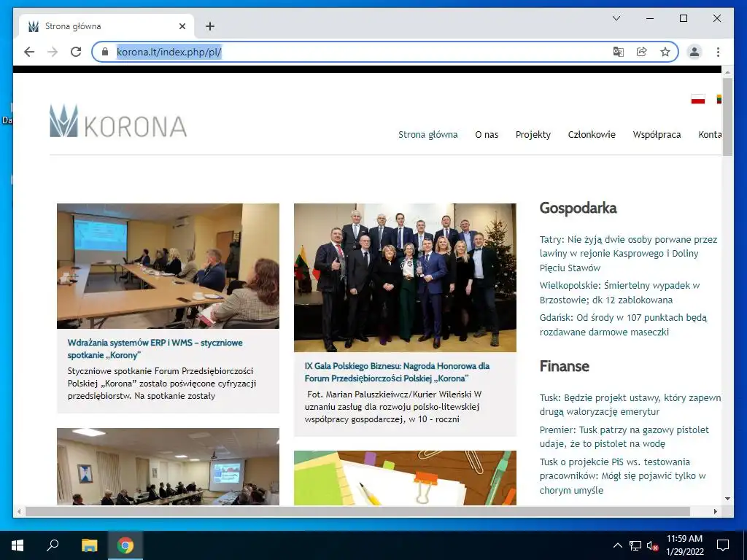Open the Strona główna menu item

(427, 135)
